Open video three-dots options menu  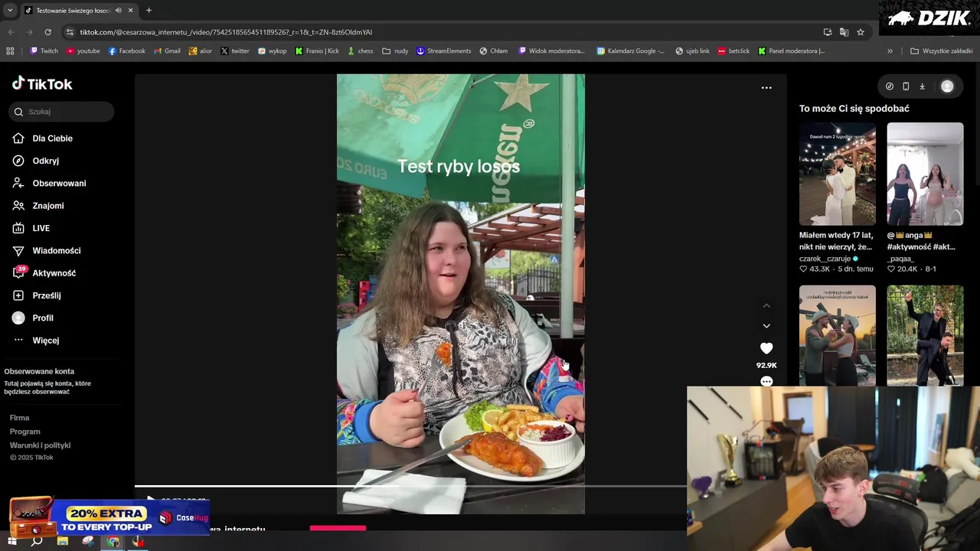click(x=766, y=88)
